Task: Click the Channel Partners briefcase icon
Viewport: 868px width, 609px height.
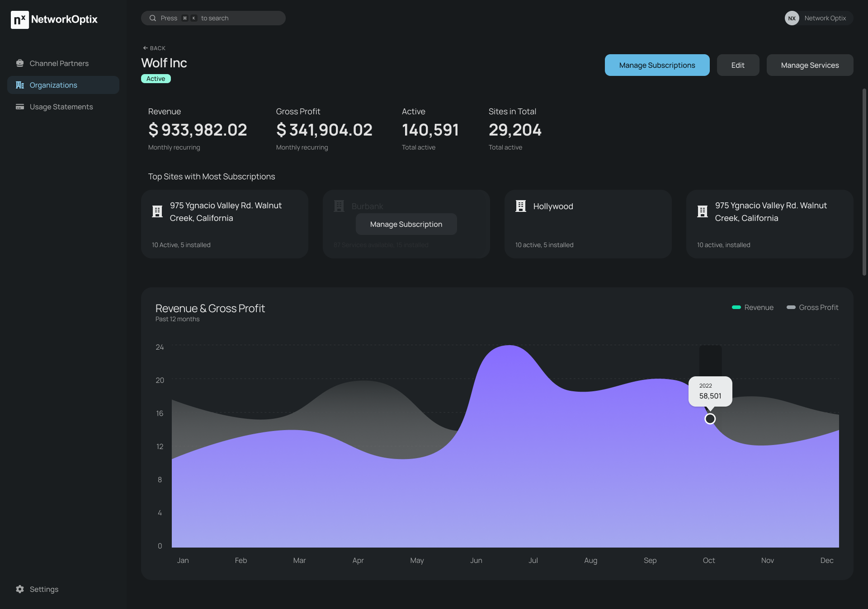Action: click(20, 63)
